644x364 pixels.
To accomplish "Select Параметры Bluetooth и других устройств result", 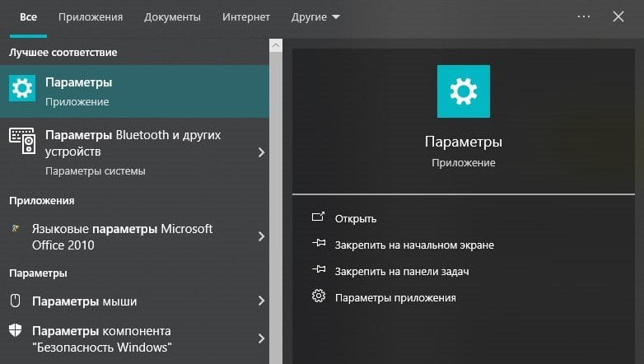I will coord(134,152).
